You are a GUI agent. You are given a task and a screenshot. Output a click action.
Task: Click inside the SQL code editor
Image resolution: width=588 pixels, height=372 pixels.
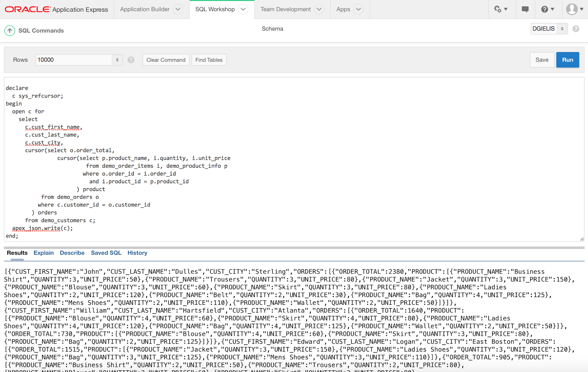[294, 159]
